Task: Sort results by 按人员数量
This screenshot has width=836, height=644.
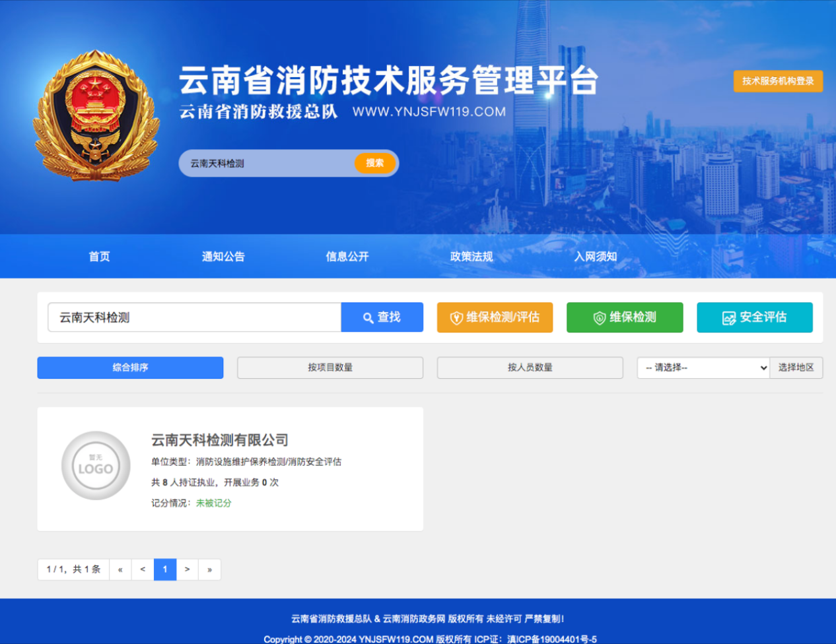Action: (x=530, y=368)
